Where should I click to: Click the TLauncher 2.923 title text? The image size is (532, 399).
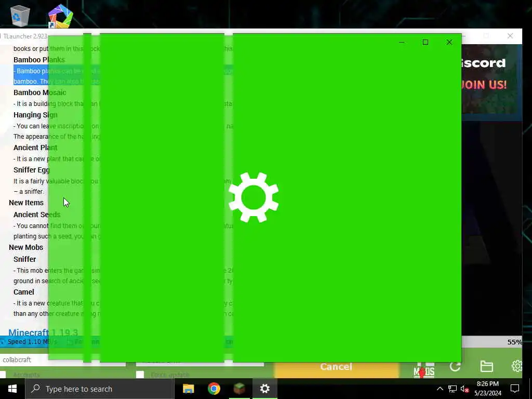coord(25,36)
